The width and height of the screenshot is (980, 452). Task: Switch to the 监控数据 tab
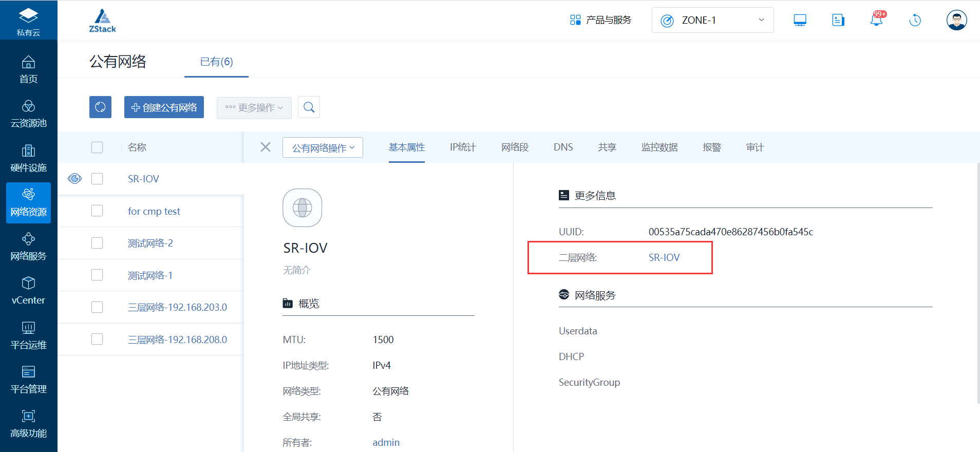coord(659,147)
